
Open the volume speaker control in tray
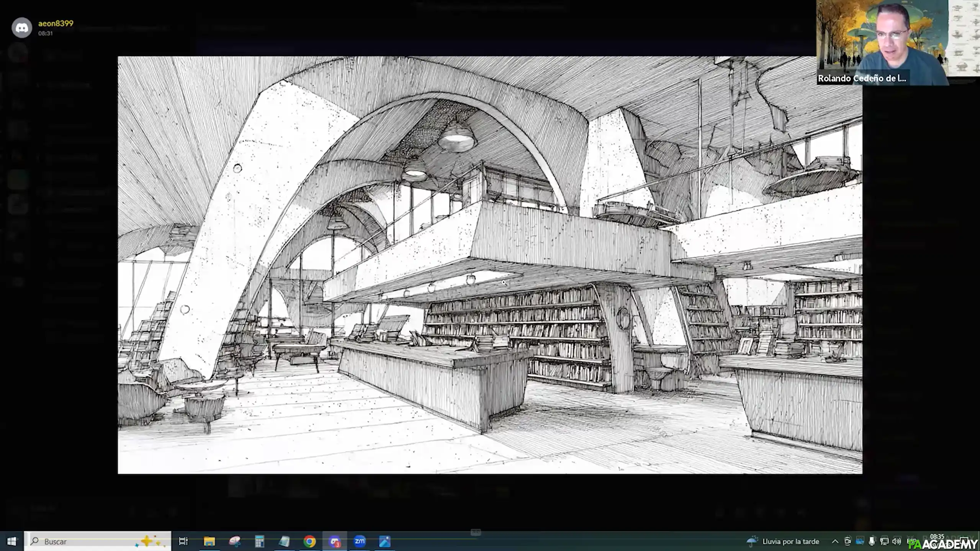click(896, 541)
